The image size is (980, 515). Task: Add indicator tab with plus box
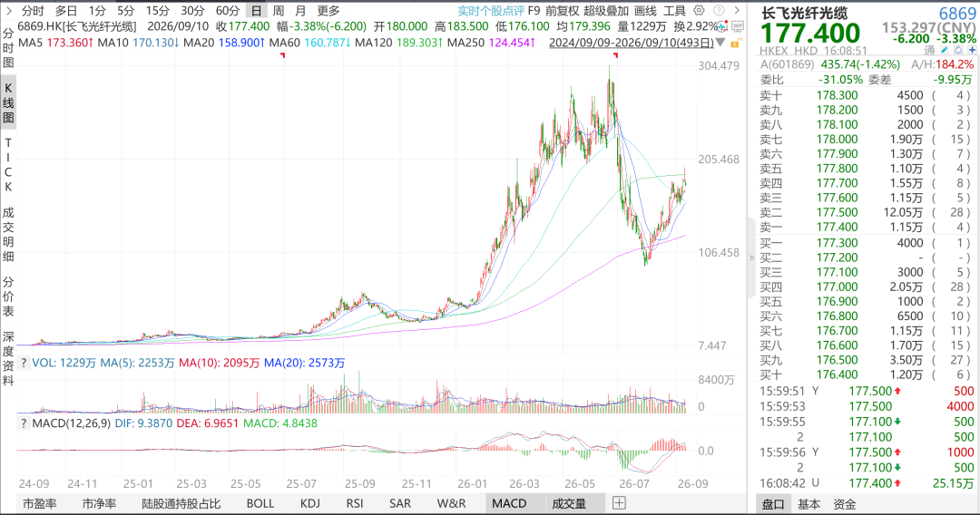click(619, 503)
